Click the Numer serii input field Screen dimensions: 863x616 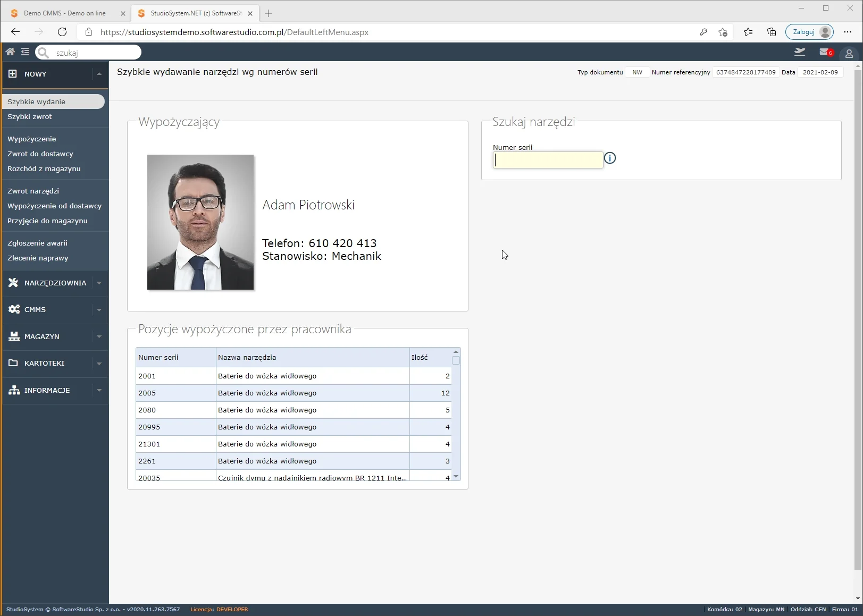point(548,160)
